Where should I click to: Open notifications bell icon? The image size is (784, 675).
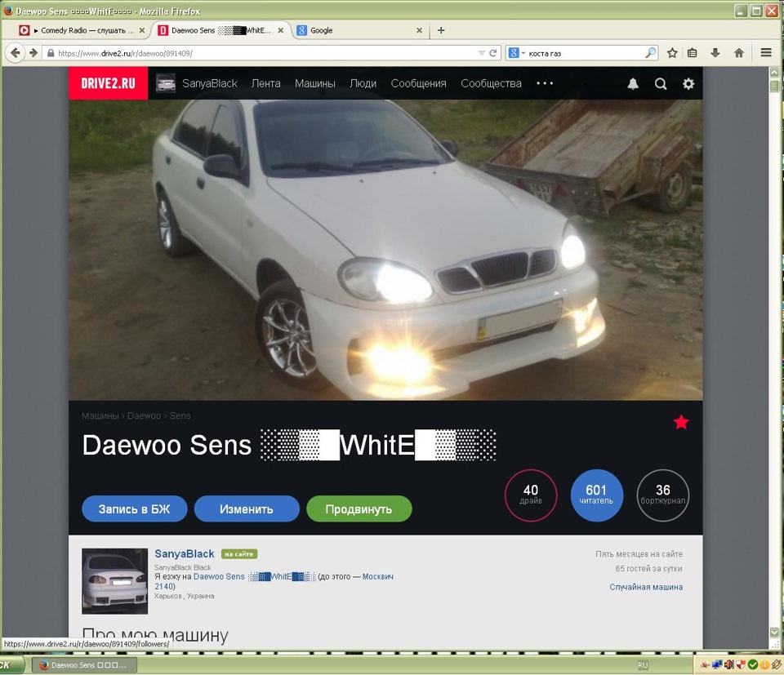633,83
